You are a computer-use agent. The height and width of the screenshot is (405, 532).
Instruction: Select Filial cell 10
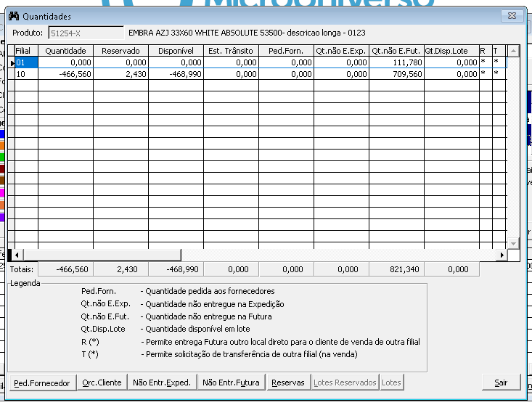tap(26, 74)
